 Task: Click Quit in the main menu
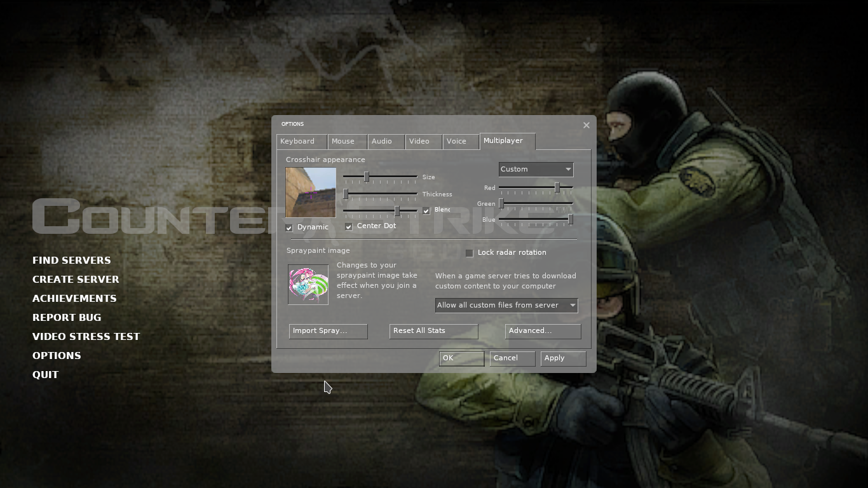[45, 375]
